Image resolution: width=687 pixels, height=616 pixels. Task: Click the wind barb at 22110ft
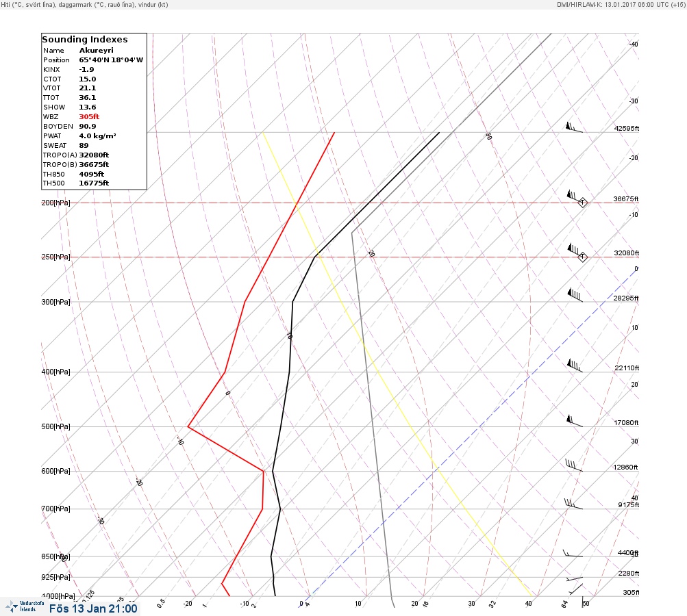click(x=575, y=365)
